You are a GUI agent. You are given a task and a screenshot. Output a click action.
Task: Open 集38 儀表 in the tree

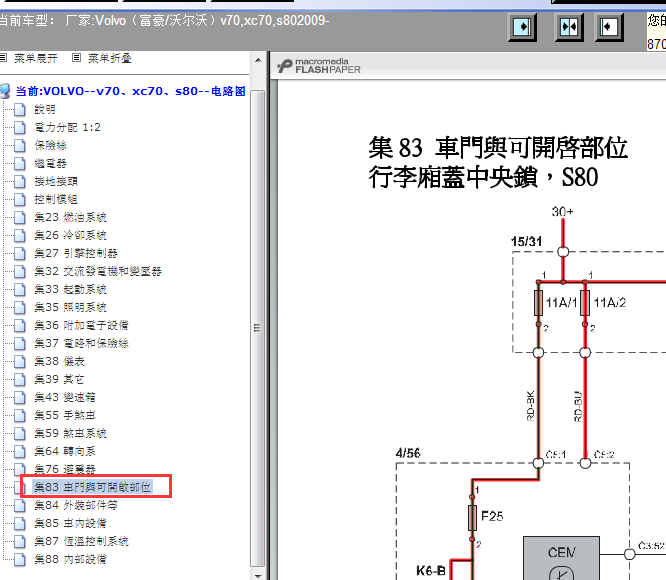(x=59, y=361)
